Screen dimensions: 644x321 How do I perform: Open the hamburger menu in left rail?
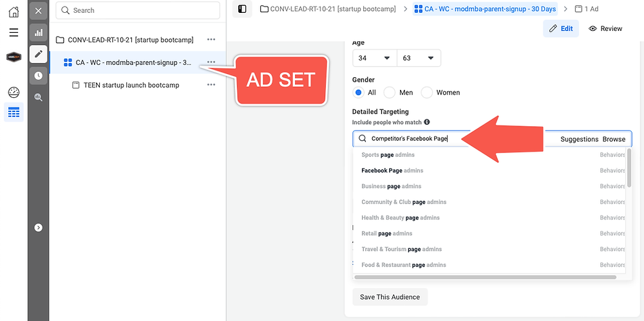click(x=14, y=32)
